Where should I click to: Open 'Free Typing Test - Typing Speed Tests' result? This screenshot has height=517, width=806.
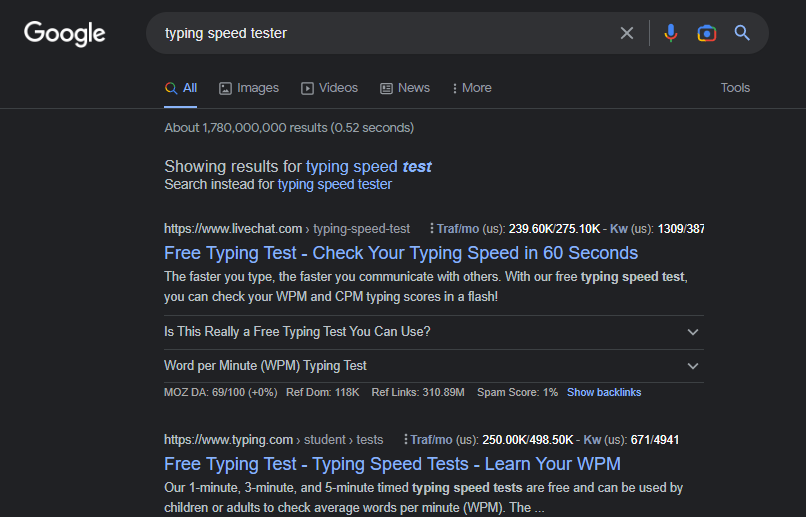point(392,464)
